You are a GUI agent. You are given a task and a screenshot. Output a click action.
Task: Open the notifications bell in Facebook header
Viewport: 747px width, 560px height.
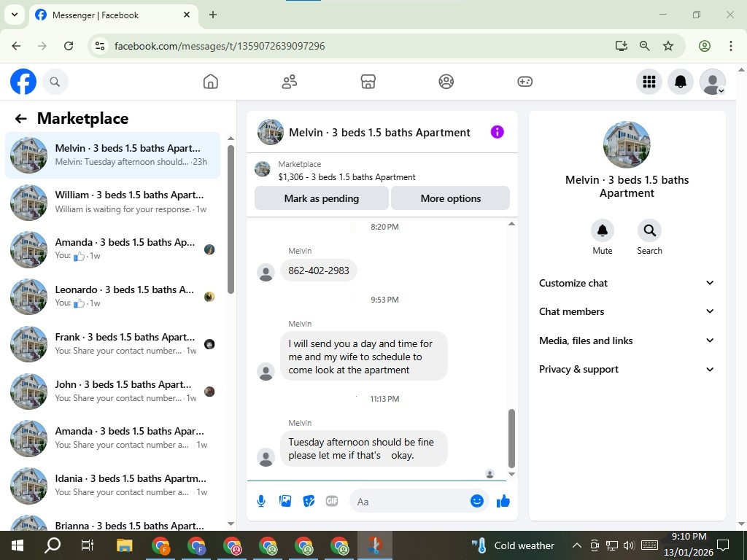(681, 82)
